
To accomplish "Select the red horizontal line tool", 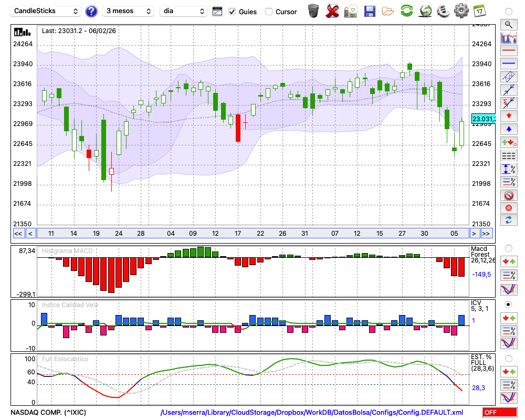I will coord(509,50).
